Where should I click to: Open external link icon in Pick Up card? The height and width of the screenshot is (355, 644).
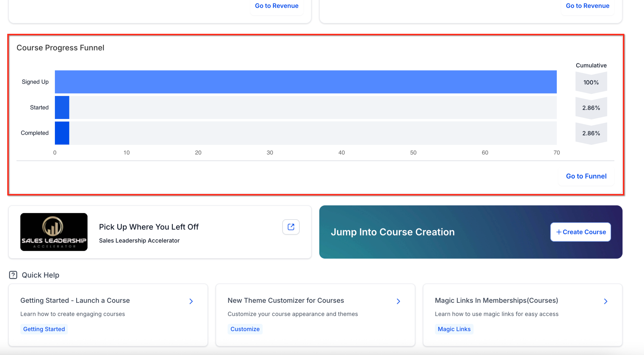tap(291, 227)
